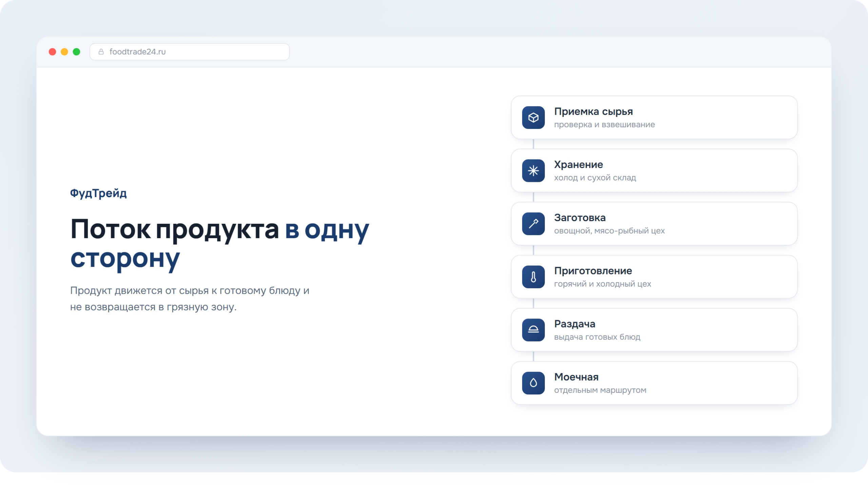Select the 'Моечная' title text
Screen dimensions: 868x485
(576, 377)
